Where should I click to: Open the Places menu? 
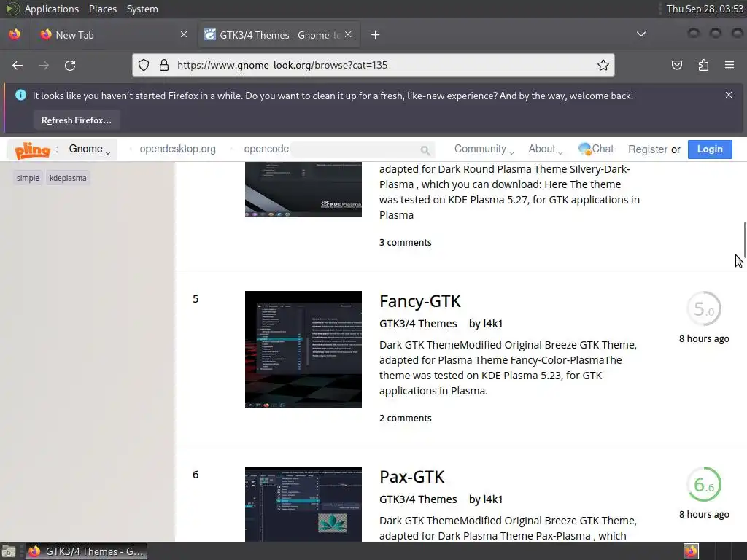coord(103,9)
